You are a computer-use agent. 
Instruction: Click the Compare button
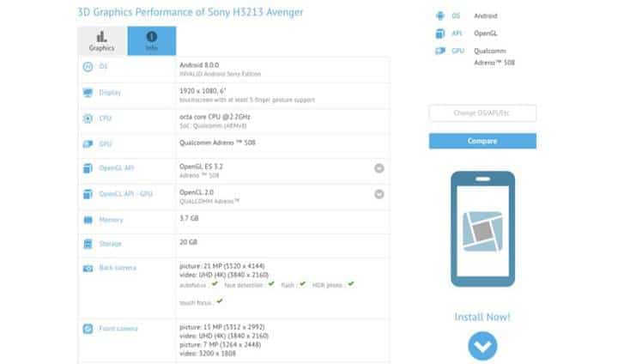pos(482,141)
